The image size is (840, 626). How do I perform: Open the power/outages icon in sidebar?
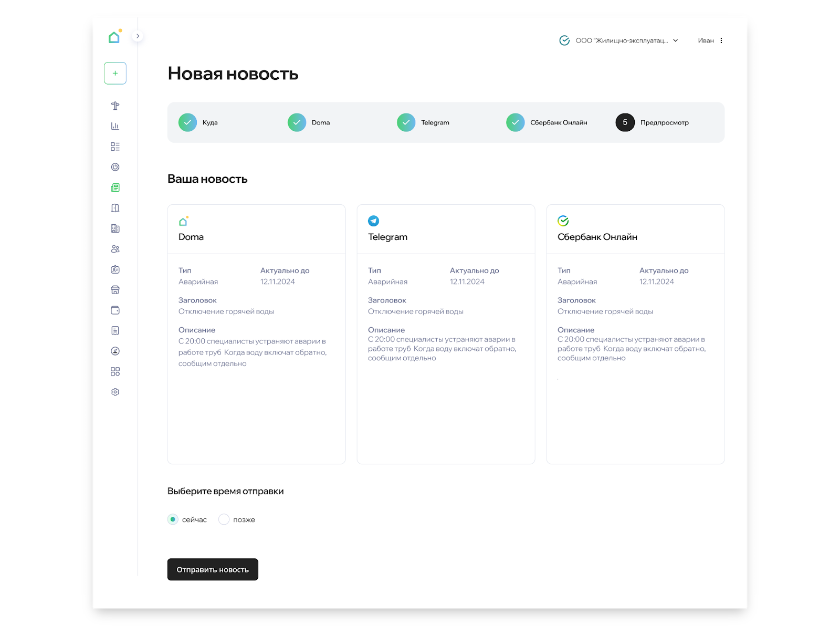(115, 167)
